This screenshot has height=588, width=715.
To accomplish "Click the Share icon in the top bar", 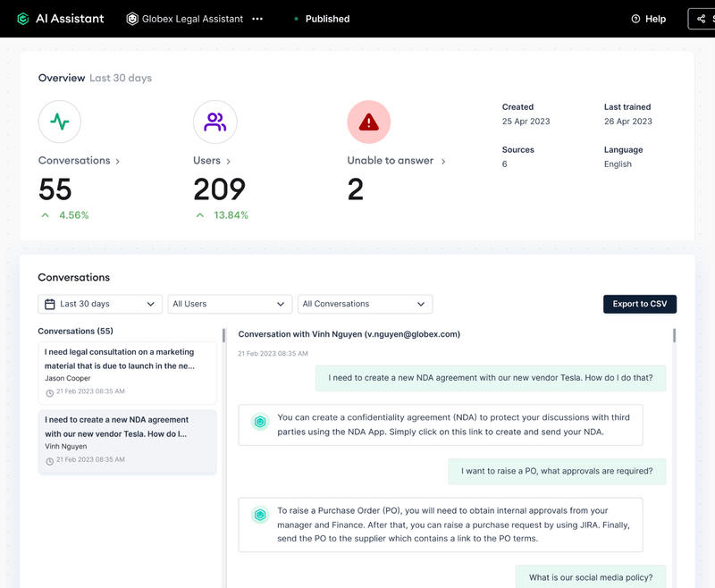I will point(701,18).
